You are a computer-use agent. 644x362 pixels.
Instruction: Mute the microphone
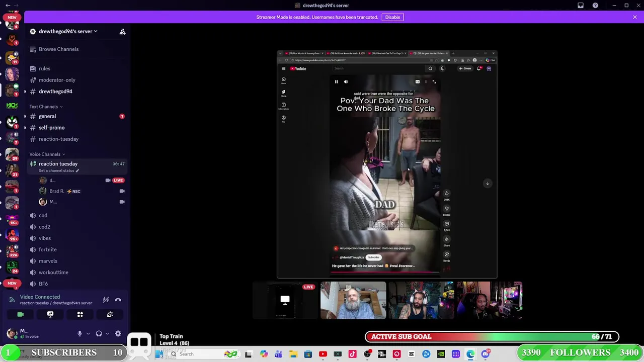click(79, 333)
